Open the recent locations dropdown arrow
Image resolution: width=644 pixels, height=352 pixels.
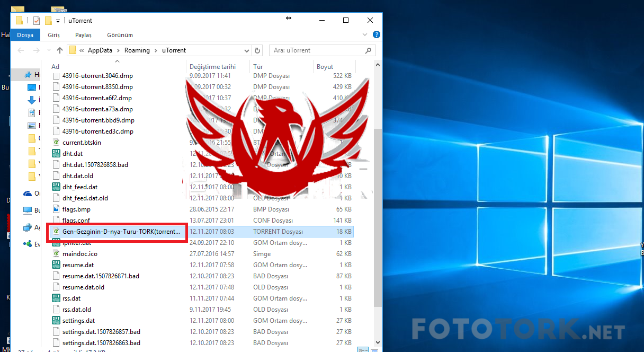[x=48, y=50]
